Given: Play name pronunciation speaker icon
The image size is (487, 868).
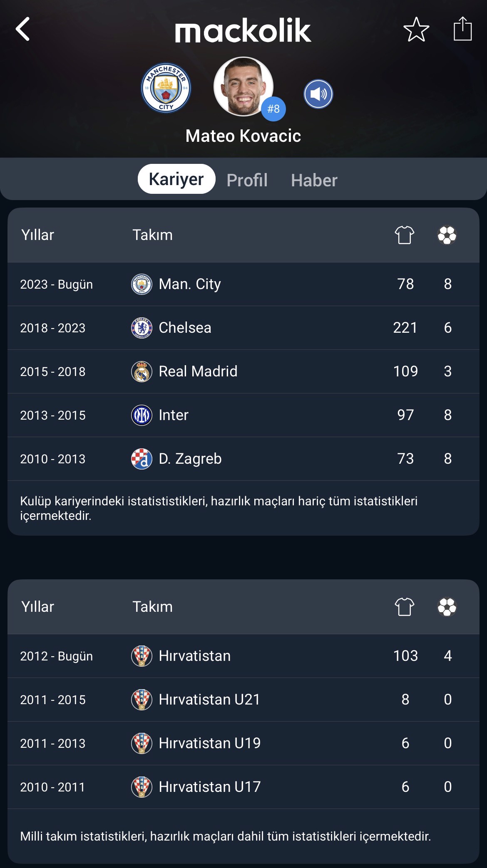Looking at the screenshot, I should point(318,94).
